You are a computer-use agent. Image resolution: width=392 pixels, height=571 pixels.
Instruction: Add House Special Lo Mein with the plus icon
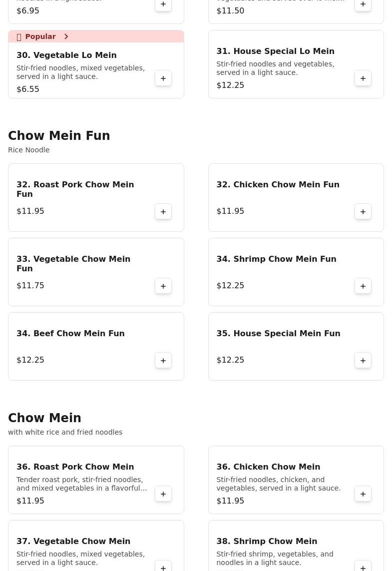363,78
